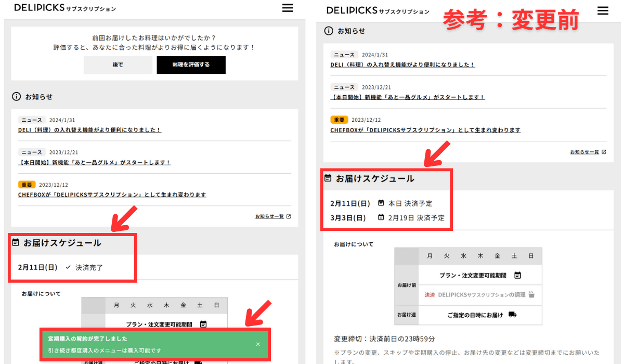Screen dimensions: 624x364
Task: Click 決済 label in right delivery table
Action: (x=430, y=295)
